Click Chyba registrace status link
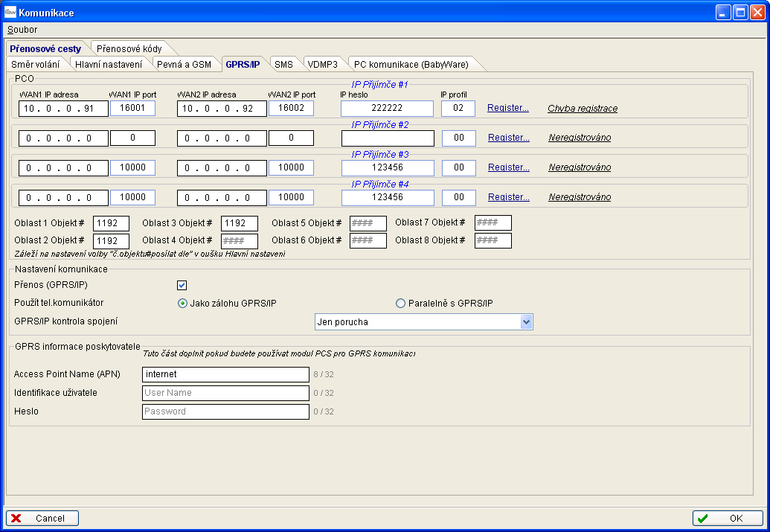 click(583, 109)
